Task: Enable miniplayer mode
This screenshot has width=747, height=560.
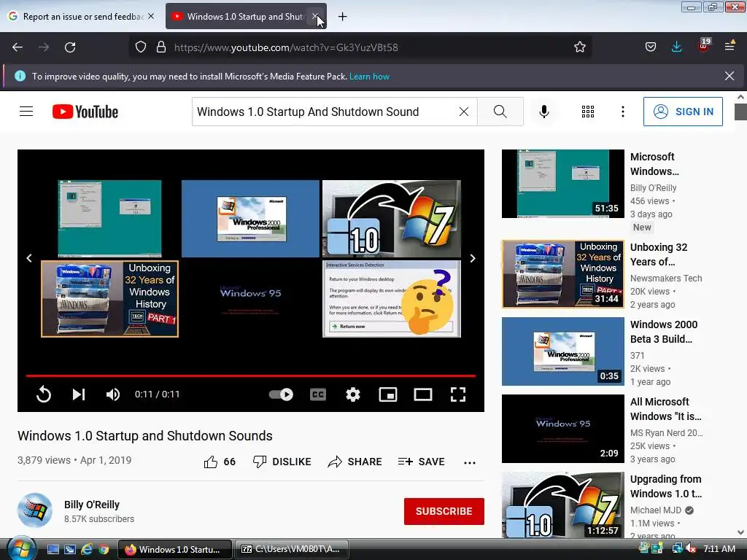Action: (388, 394)
